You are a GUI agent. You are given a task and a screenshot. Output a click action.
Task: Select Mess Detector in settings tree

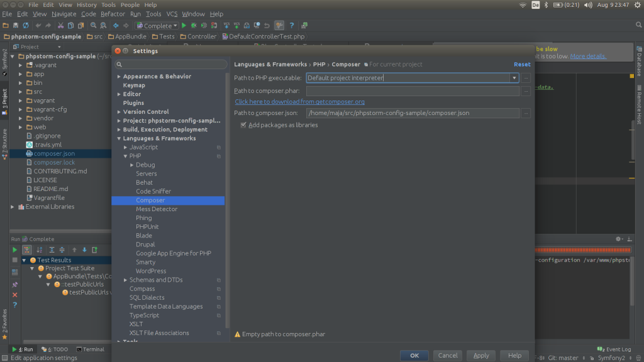point(157,209)
